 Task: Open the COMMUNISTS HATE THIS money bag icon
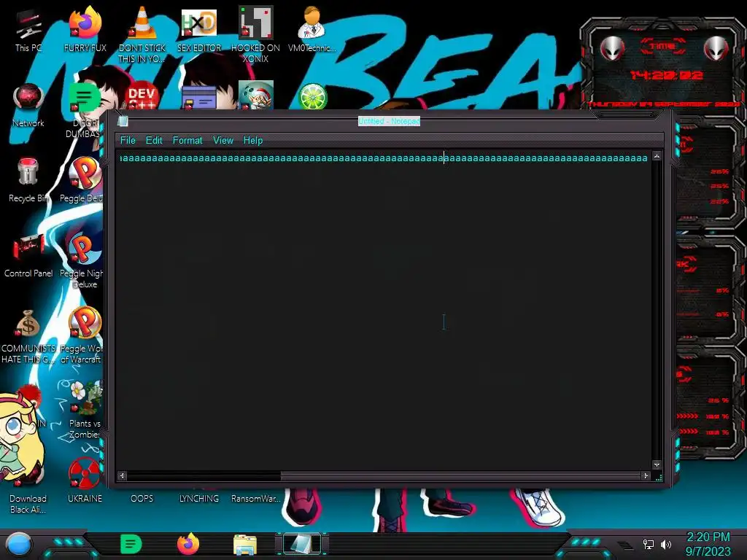(28, 336)
